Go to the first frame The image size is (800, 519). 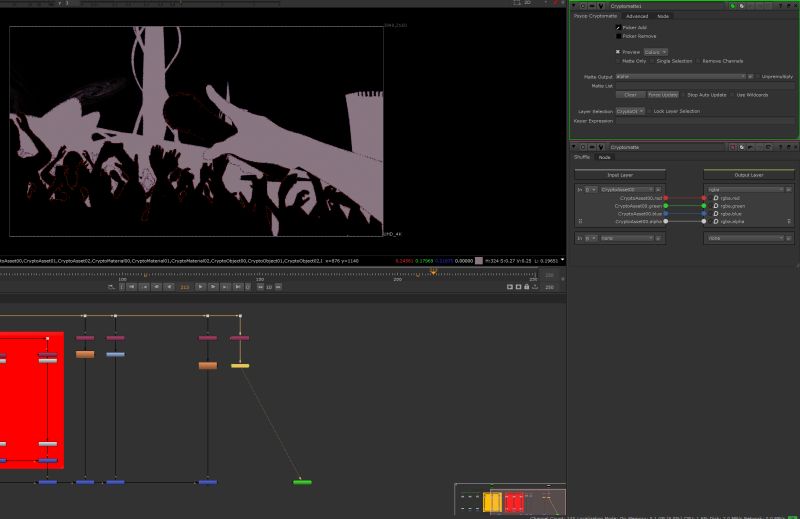coord(132,287)
